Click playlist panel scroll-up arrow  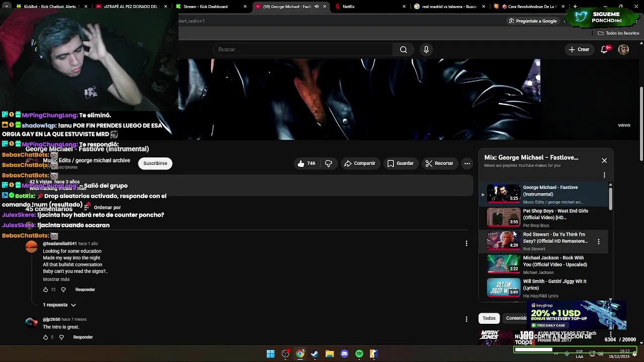pyautogui.click(x=610, y=185)
